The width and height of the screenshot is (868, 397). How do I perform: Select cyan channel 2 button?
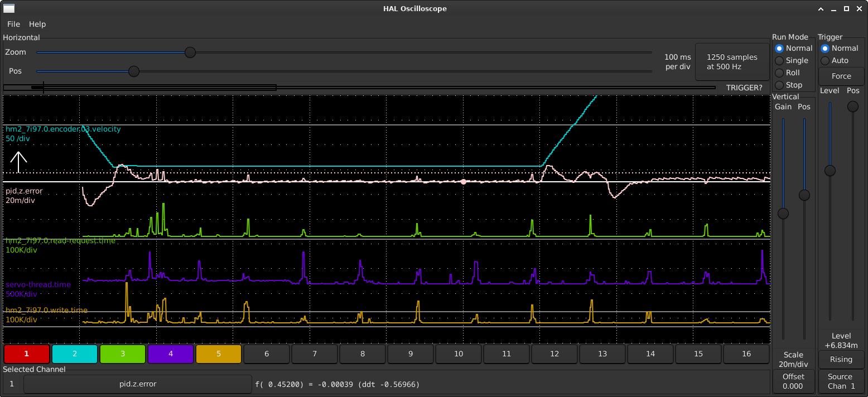click(75, 354)
